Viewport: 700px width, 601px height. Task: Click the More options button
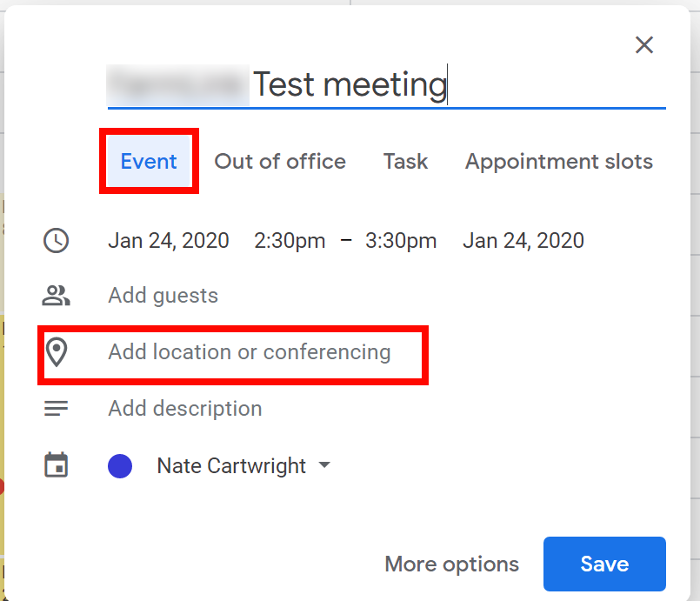tap(451, 564)
